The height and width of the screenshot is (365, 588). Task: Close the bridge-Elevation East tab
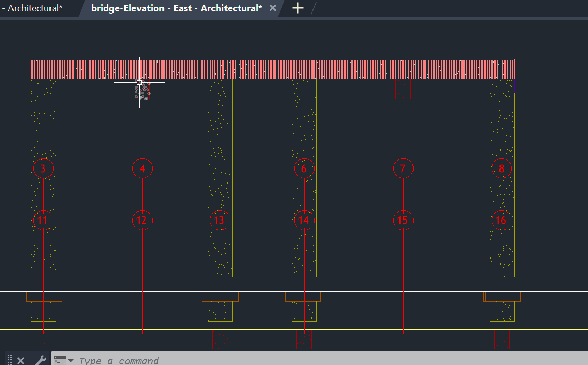[273, 8]
